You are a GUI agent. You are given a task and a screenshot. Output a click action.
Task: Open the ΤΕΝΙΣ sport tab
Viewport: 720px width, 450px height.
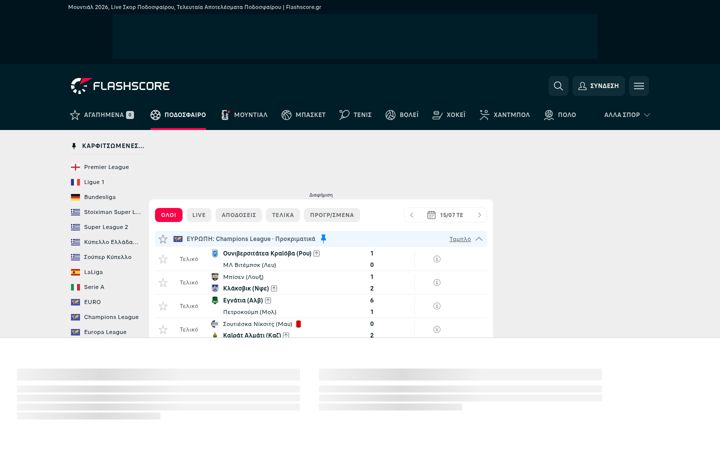(x=355, y=115)
